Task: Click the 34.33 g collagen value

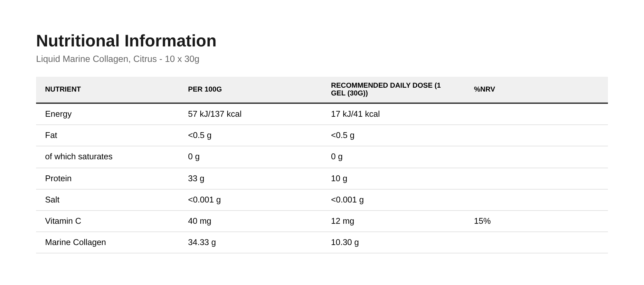Action: 202,242
